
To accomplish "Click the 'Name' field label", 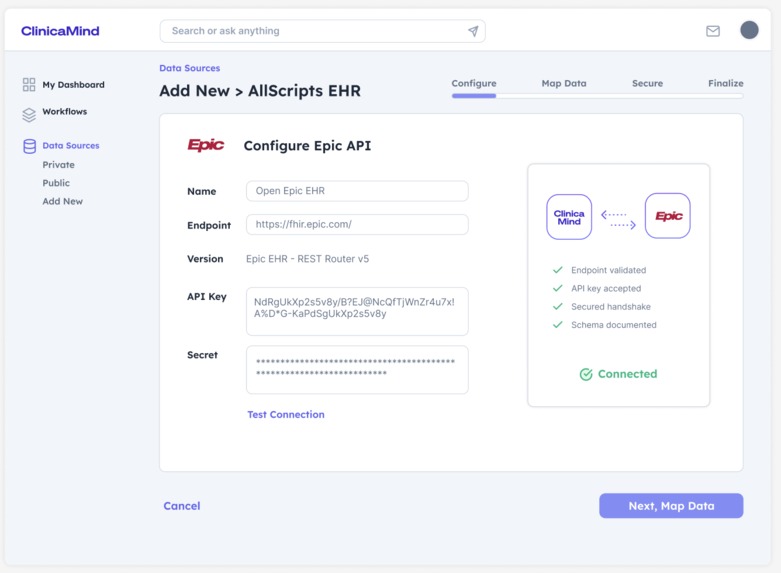I will pyautogui.click(x=202, y=191).
